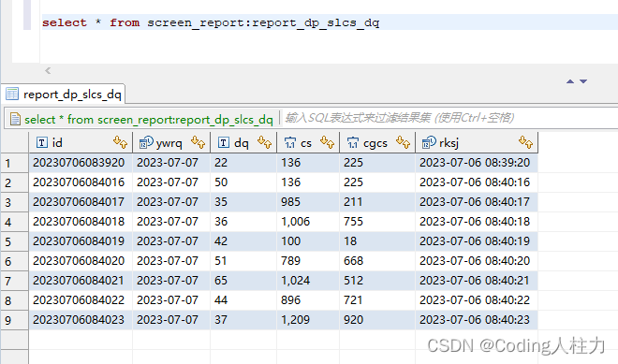Select the id column header

click(x=81, y=142)
